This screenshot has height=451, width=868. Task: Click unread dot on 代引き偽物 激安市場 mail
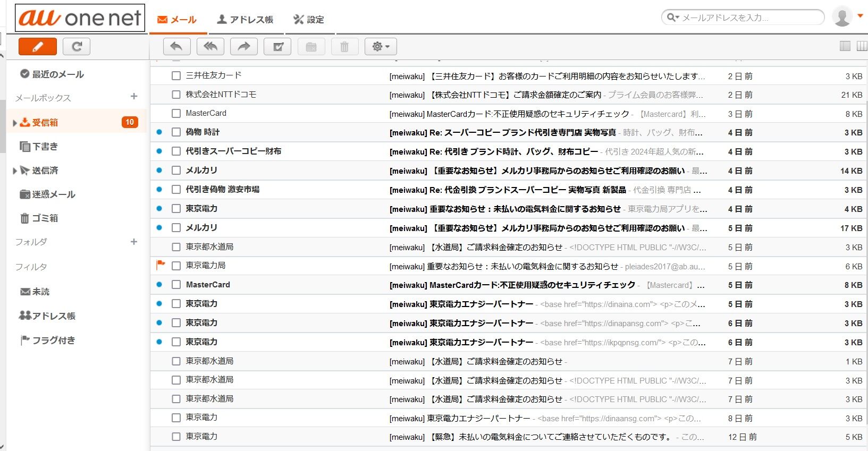tap(159, 190)
